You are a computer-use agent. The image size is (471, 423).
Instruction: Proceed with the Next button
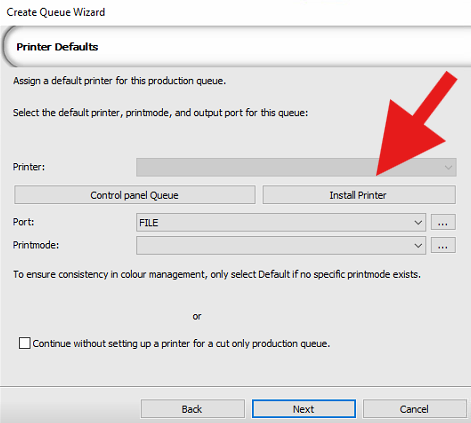(x=304, y=409)
